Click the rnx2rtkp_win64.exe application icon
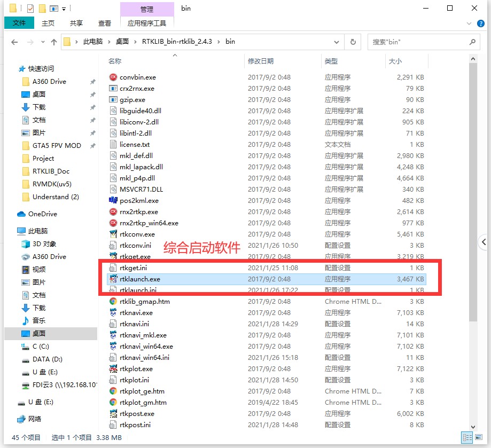The height and width of the screenshot is (448, 491). pos(113,223)
